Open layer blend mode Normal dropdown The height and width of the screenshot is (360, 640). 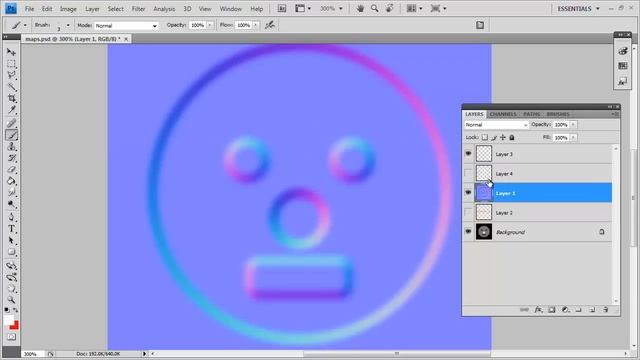point(496,125)
